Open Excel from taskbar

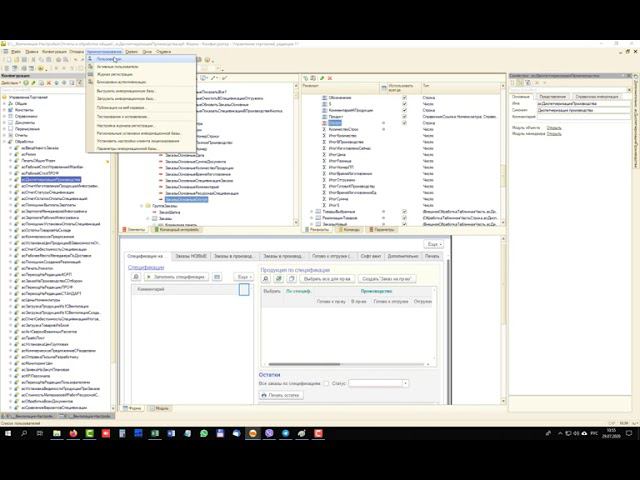pyautogui.click(x=155, y=433)
